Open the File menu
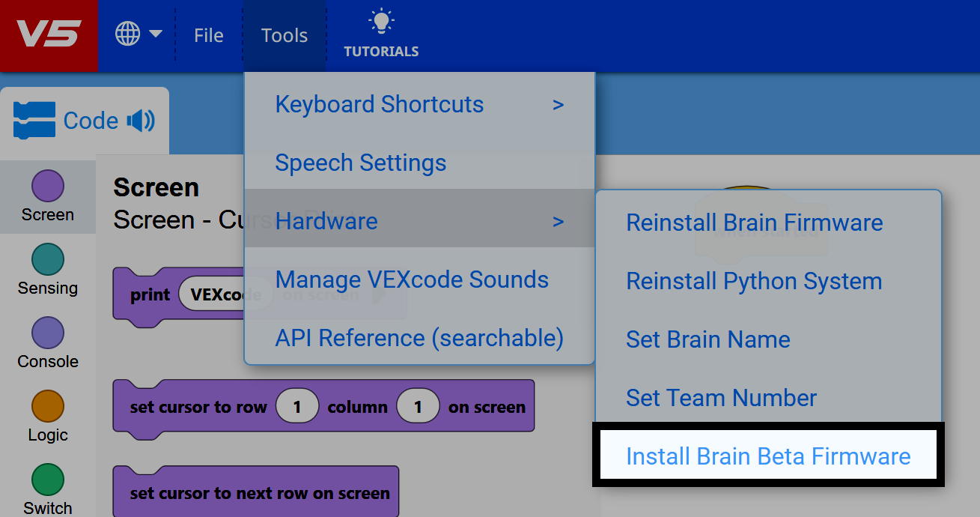980x517 pixels. point(208,34)
